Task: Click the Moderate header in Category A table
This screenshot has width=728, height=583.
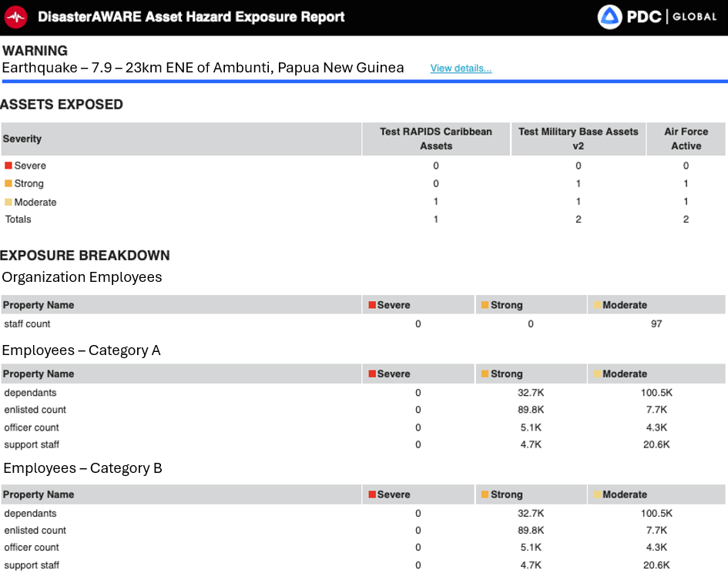Action: coord(656,374)
